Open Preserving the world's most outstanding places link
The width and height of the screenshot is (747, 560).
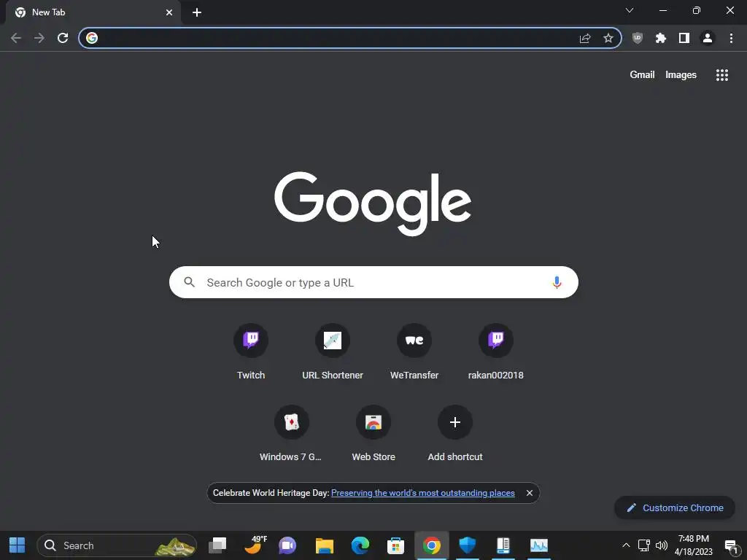click(x=422, y=493)
